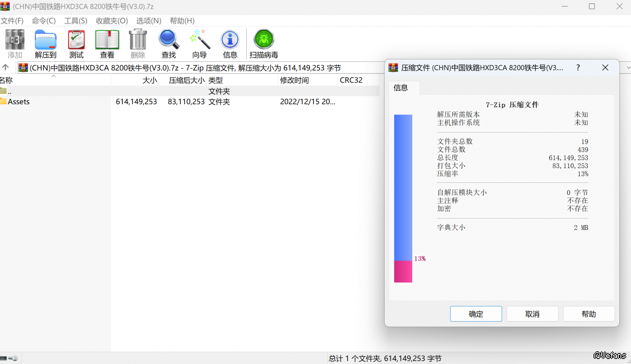Click the 压缩率 label in the dialog
This screenshot has height=364, width=631.
pos(448,174)
